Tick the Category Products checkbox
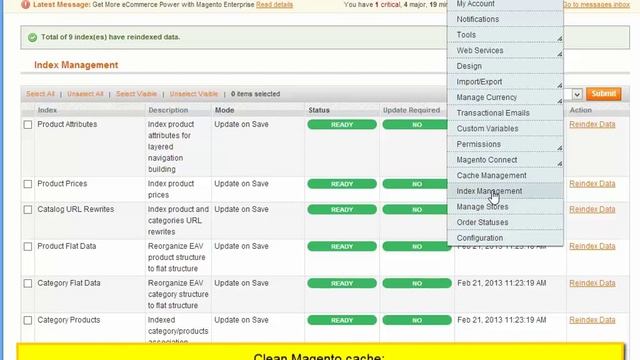 pyautogui.click(x=28, y=320)
